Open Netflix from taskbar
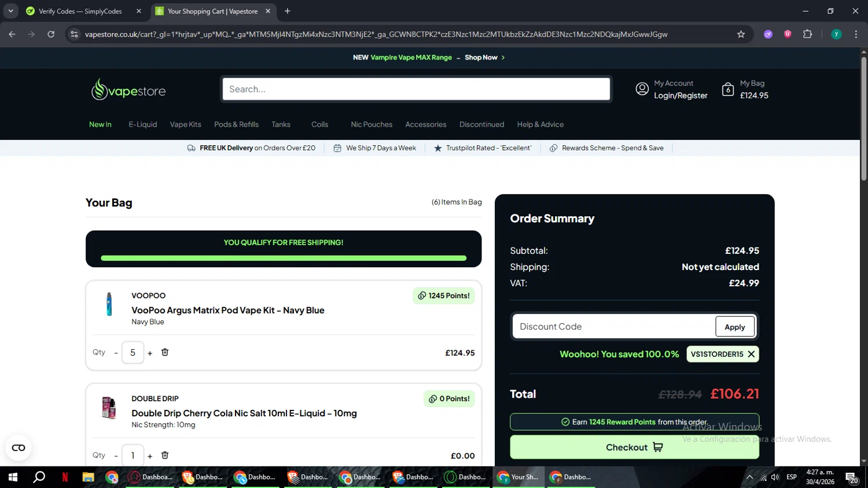 click(x=65, y=477)
